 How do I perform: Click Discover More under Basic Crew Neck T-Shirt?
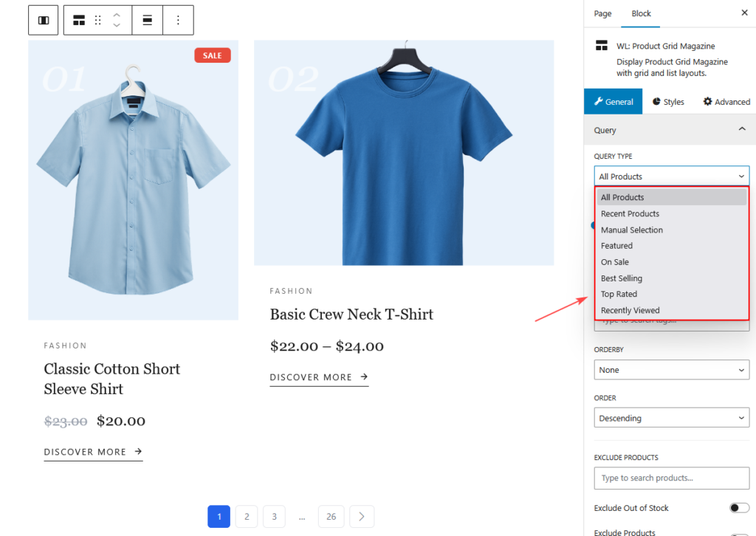click(319, 377)
